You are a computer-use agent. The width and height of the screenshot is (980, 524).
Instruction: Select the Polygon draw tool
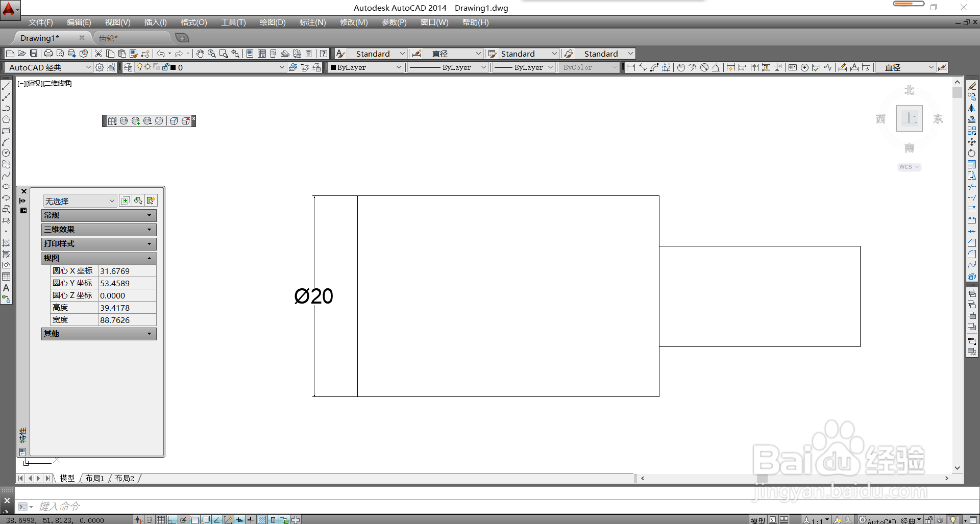tap(6, 119)
